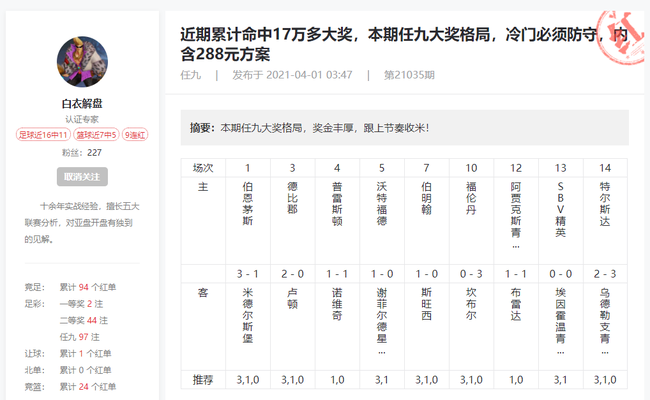Viewport: 650px width, 400px height.
Task: Click the 篮球近7中5 badge
Action: (x=96, y=135)
